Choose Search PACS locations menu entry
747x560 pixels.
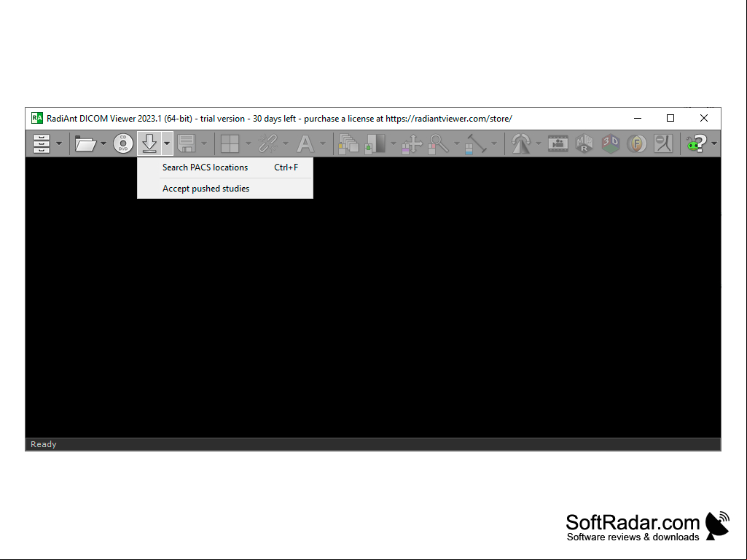pos(225,167)
